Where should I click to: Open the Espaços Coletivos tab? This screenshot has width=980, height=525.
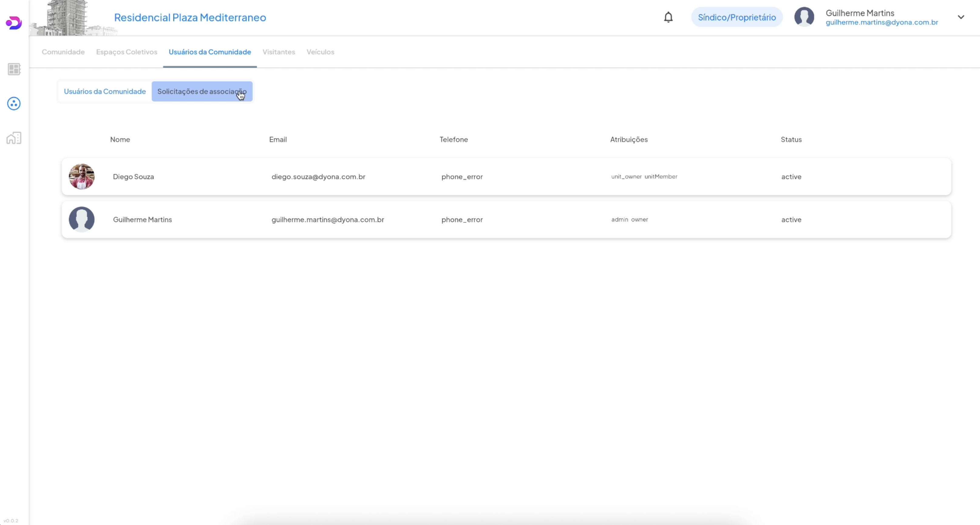click(126, 52)
